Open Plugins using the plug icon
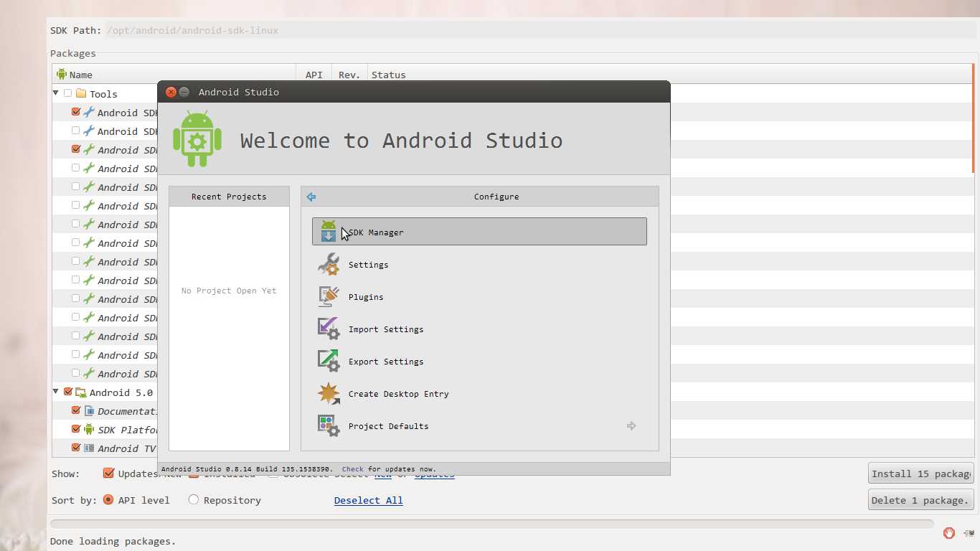This screenshot has width=980, height=551. pos(329,296)
